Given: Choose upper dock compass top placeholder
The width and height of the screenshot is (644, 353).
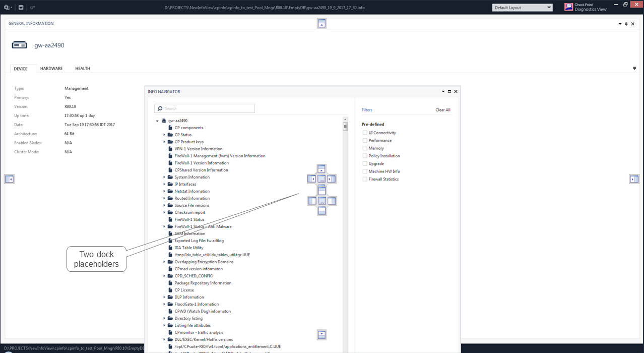Looking at the screenshot, I should 321,169.
